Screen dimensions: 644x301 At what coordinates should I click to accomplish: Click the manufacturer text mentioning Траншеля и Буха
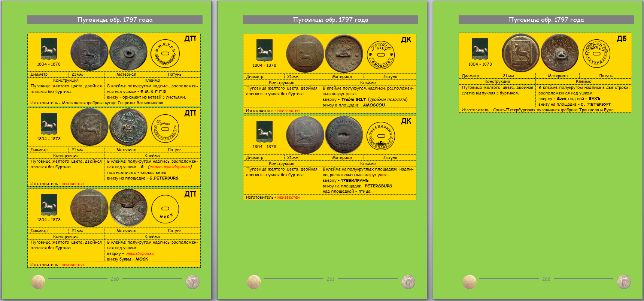pos(538,110)
